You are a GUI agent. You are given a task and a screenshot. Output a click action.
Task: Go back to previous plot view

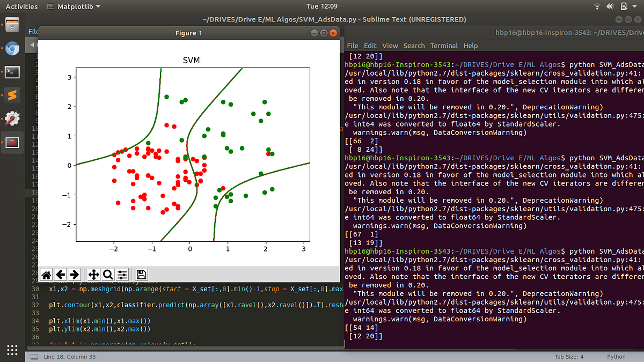61,275
